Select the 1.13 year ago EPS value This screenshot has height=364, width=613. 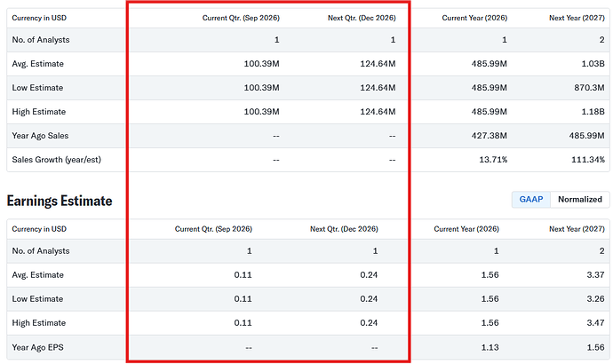(x=490, y=347)
